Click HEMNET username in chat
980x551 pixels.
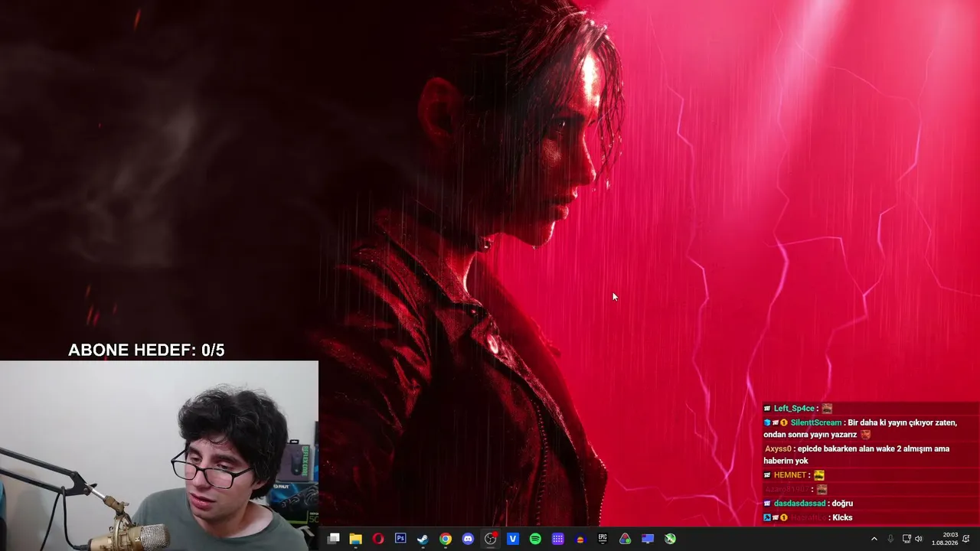click(790, 475)
